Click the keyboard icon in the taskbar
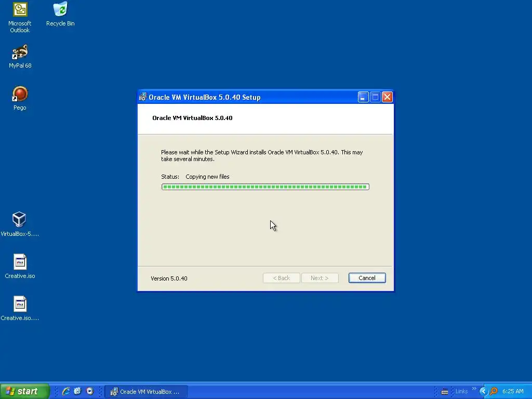 tap(445, 392)
